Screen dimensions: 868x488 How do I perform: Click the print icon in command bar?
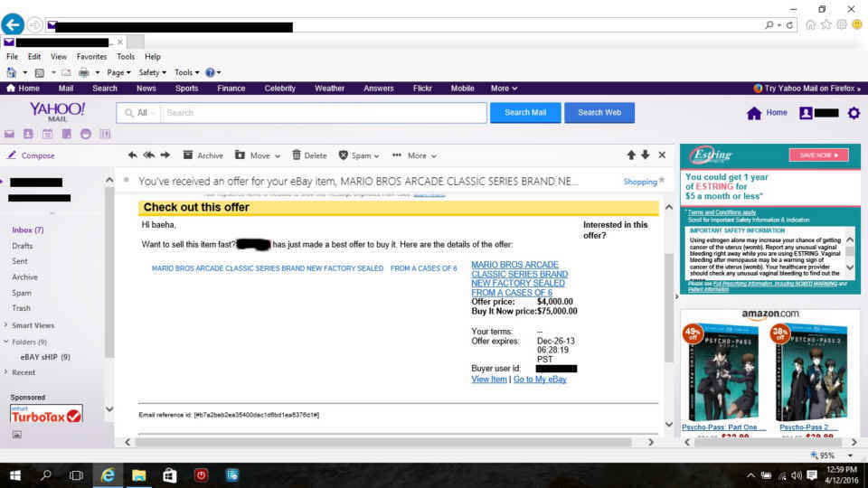pos(83,72)
